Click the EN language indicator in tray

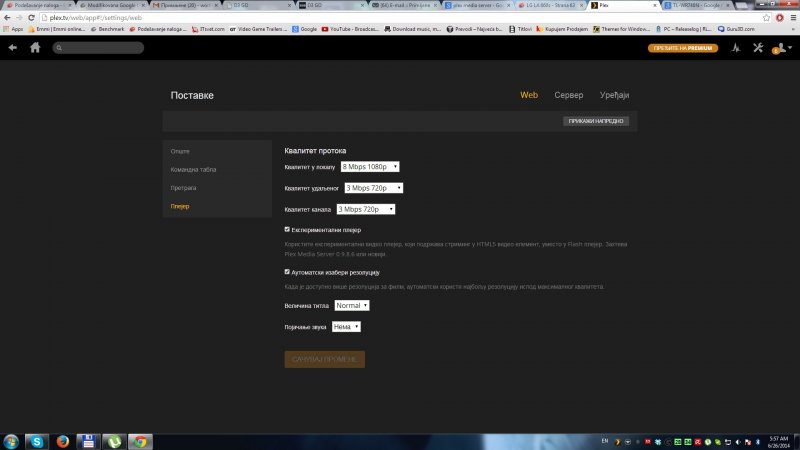[x=605, y=441]
